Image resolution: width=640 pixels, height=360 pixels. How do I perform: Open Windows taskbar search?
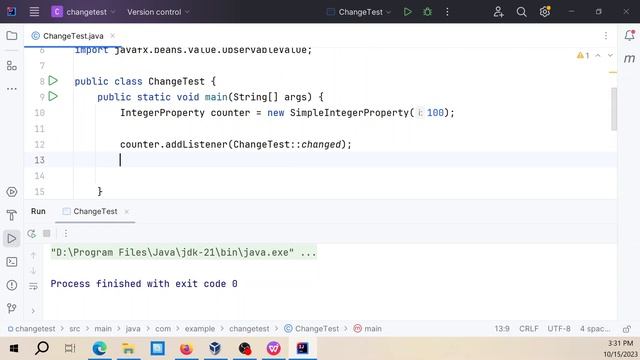click(x=42, y=349)
